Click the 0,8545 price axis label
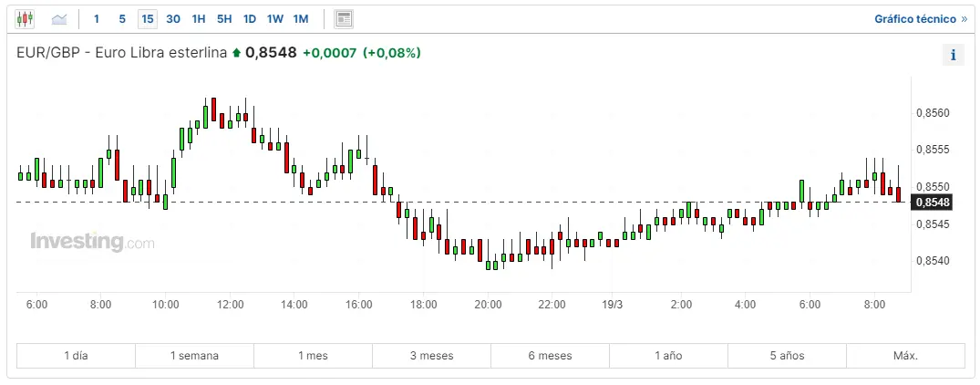The width and height of the screenshot is (980, 385). pos(934,224)
